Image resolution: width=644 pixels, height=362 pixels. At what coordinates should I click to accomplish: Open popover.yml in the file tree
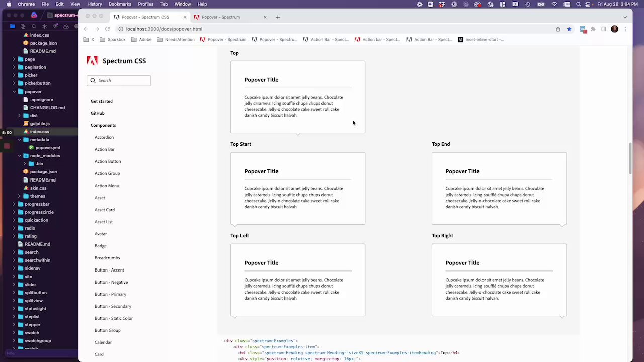coord(47,148)
